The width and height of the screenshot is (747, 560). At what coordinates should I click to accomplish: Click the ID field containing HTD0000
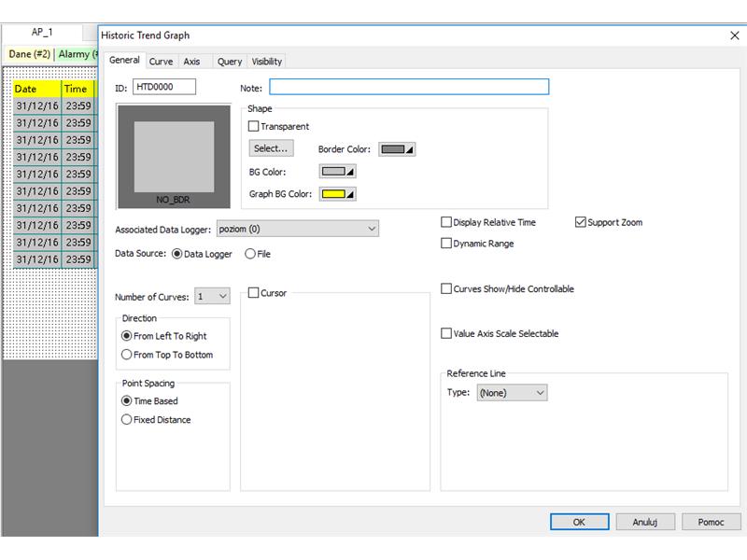[164, 87]
